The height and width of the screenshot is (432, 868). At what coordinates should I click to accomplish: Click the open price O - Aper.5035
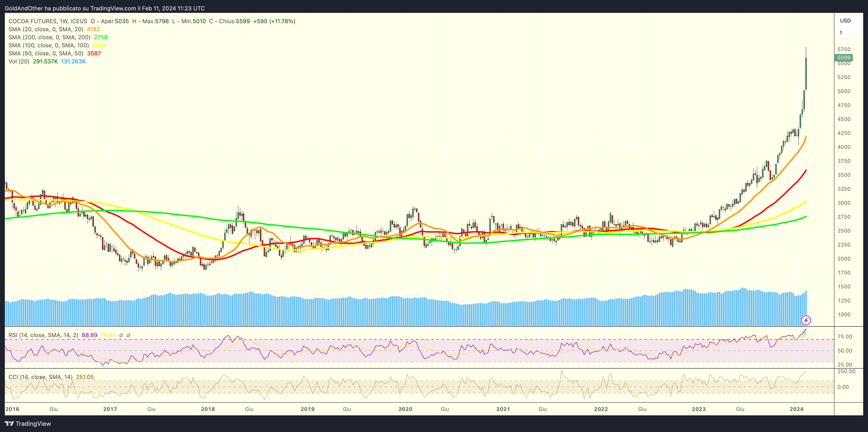[x=110, y=21]
